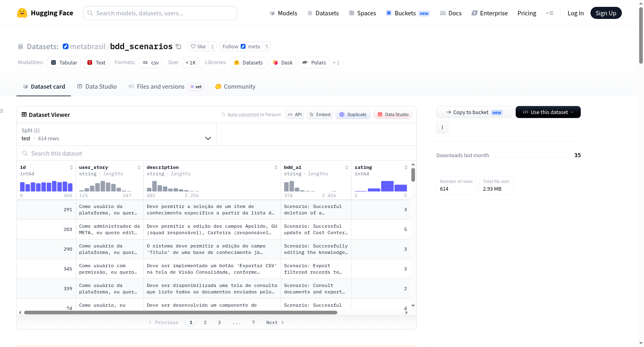
Task: Follow the meta organization
Action: point(242,46)
